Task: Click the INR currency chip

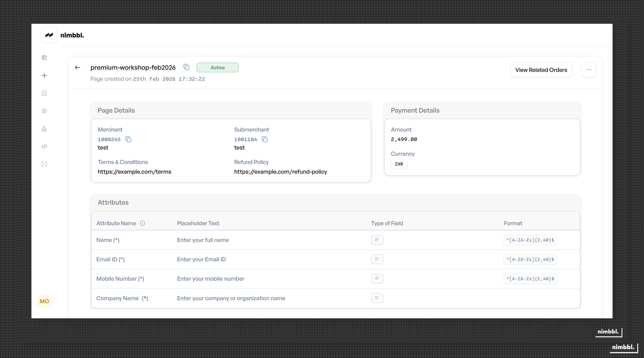Action: point(399,164)
